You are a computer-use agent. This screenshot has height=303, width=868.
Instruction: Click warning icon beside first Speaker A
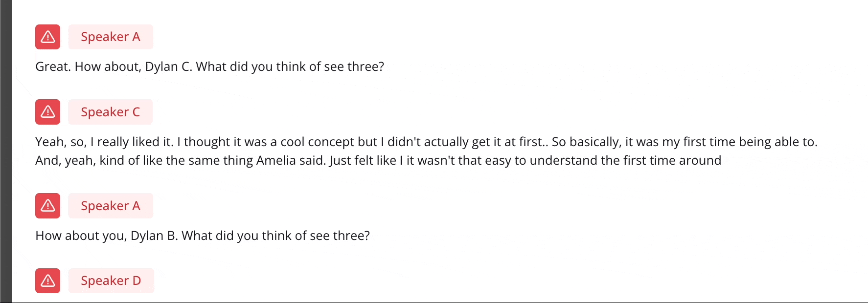point(47,37)
